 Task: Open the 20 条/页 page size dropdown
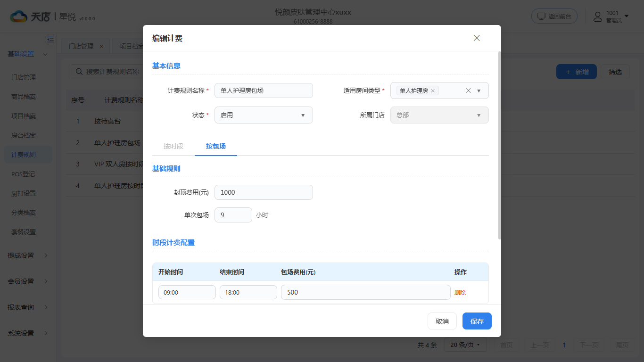pyautogui.click(x=465, y=345)
